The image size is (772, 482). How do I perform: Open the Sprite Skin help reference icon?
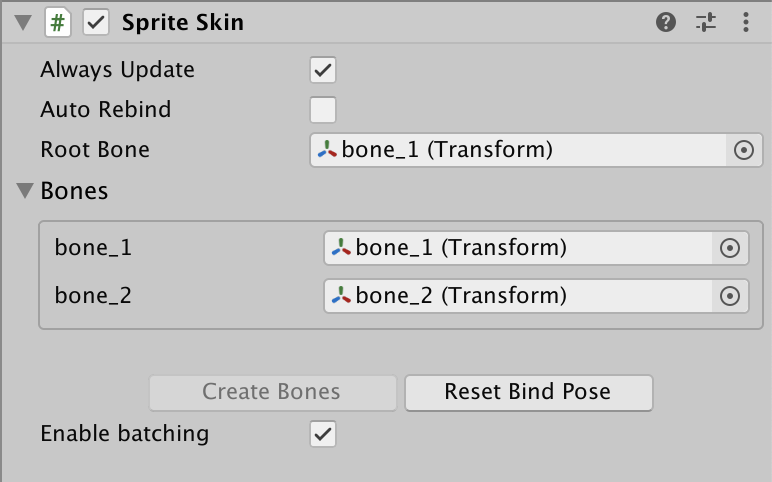666,23
